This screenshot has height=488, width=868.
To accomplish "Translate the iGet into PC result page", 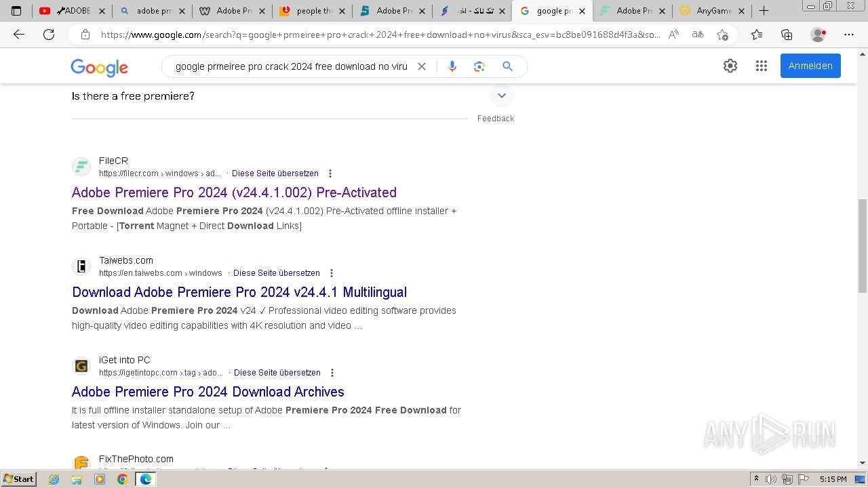I will click(x=277, y=373).
